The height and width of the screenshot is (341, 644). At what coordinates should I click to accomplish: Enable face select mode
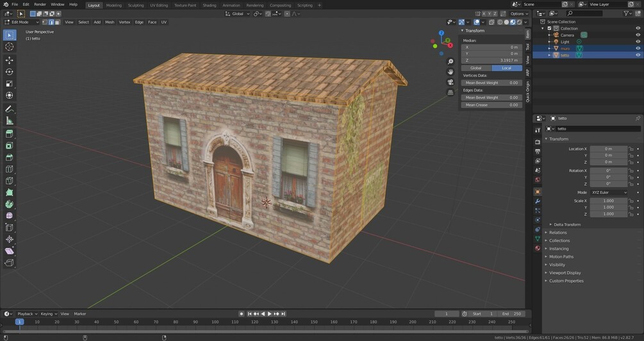(x=58, y=22)
